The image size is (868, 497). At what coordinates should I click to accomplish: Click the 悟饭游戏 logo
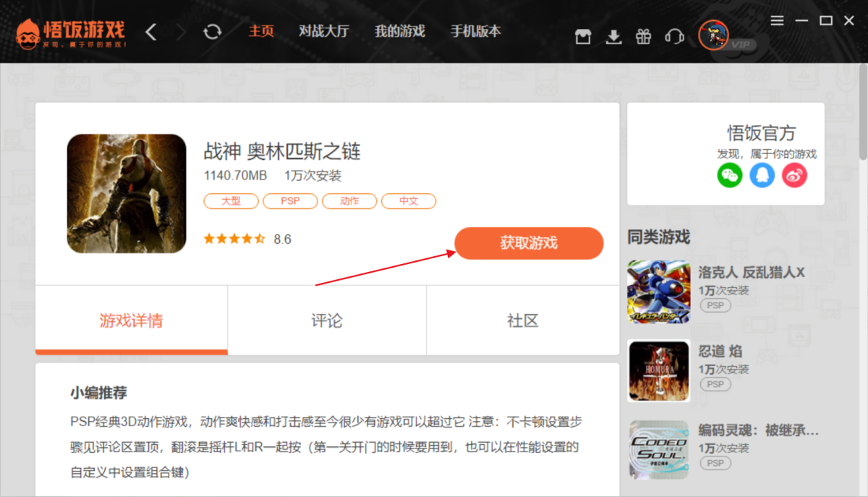pyautogui.click(x=71, y=33)
